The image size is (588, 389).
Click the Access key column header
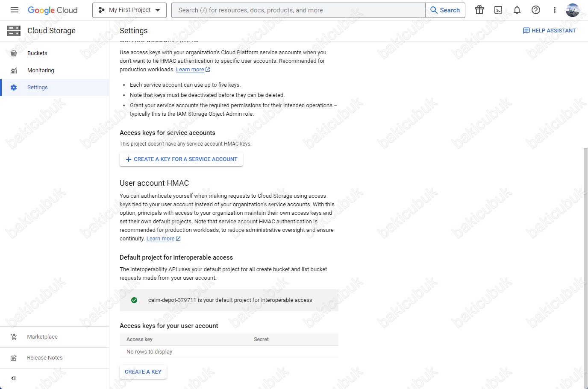pyautogui.click(x=139, y=339)
